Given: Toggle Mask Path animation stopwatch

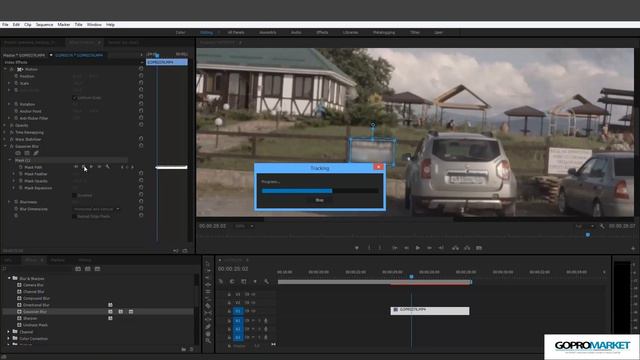Looking at the screenshot, I should tap(21, 167).
